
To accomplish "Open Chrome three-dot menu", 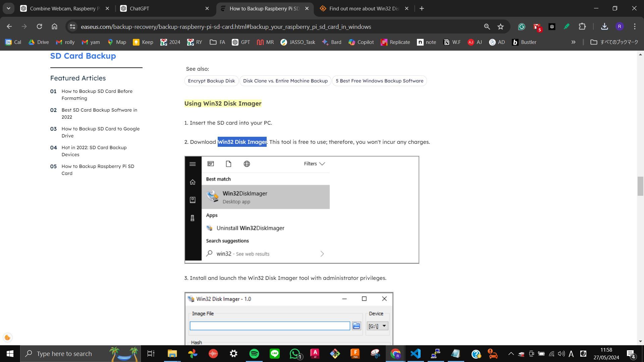I will coord(635,26).
